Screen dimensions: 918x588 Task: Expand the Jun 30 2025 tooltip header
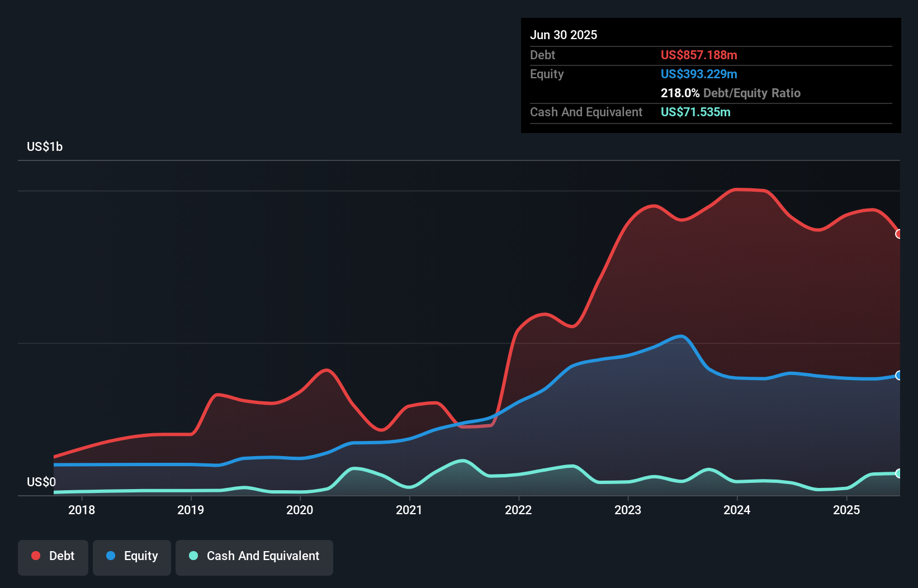coord(564,35)
